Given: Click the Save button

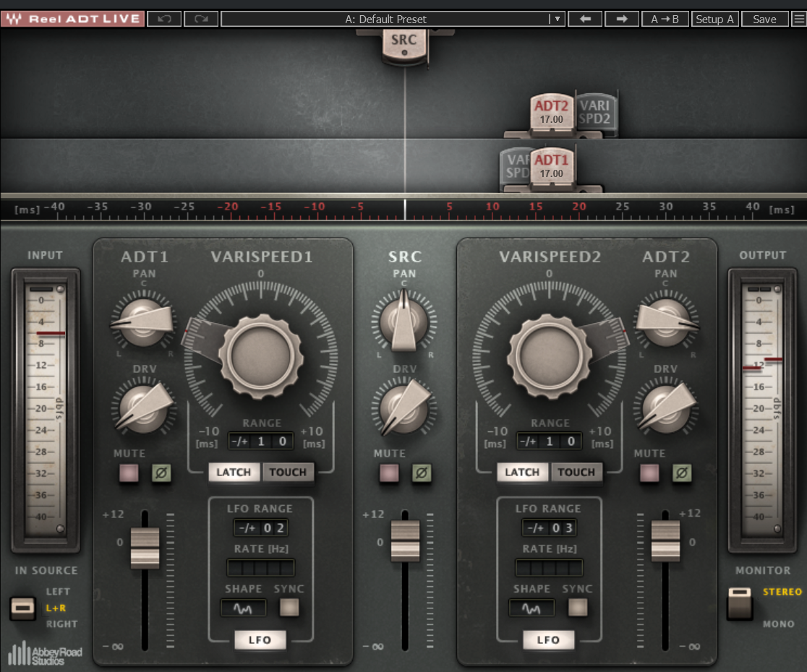Looking at the screenshot, I should (765, 19).
